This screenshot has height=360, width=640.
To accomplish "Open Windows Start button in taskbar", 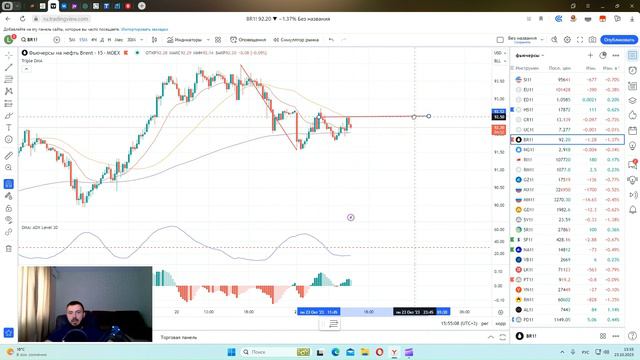I will (x=231, y=352).
